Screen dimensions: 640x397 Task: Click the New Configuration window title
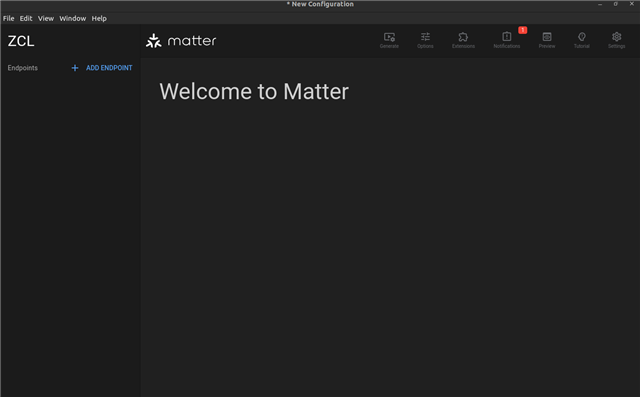[320, 4]
